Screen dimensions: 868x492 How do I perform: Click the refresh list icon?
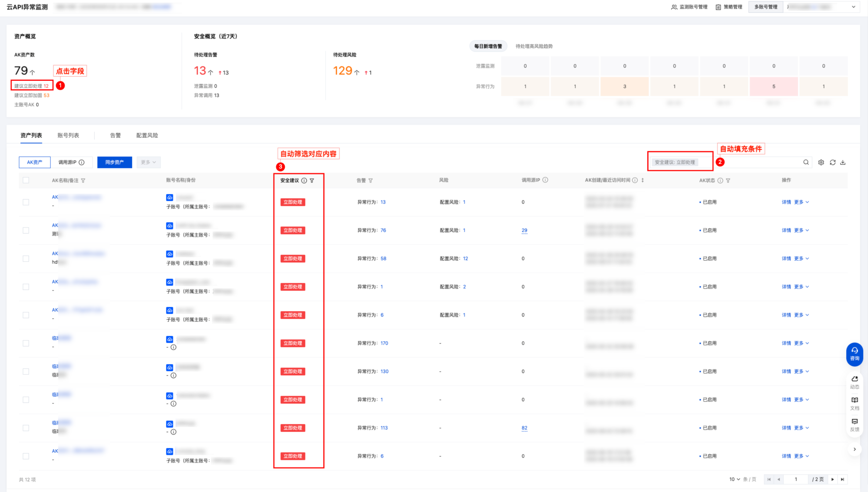[x=833, y=162]
